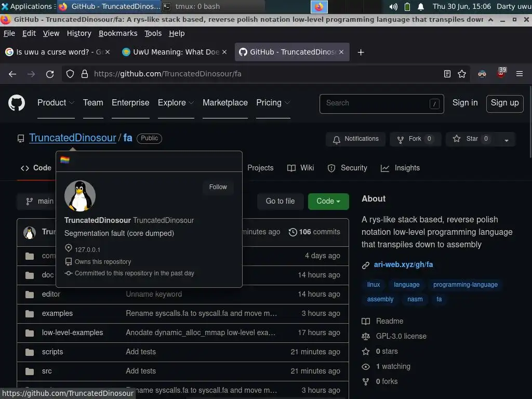
Task: Switch to the Insights tab
Action: 401,168
